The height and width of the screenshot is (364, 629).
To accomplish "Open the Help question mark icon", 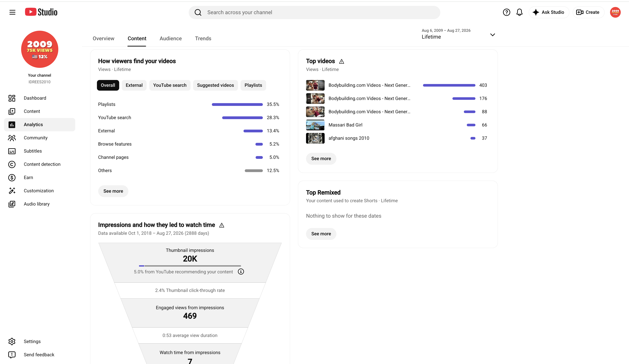I will pos(506,12).
